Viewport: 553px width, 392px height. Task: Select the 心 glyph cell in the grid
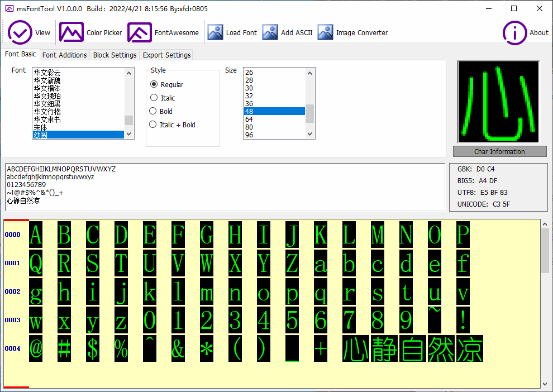click(355, 348)
